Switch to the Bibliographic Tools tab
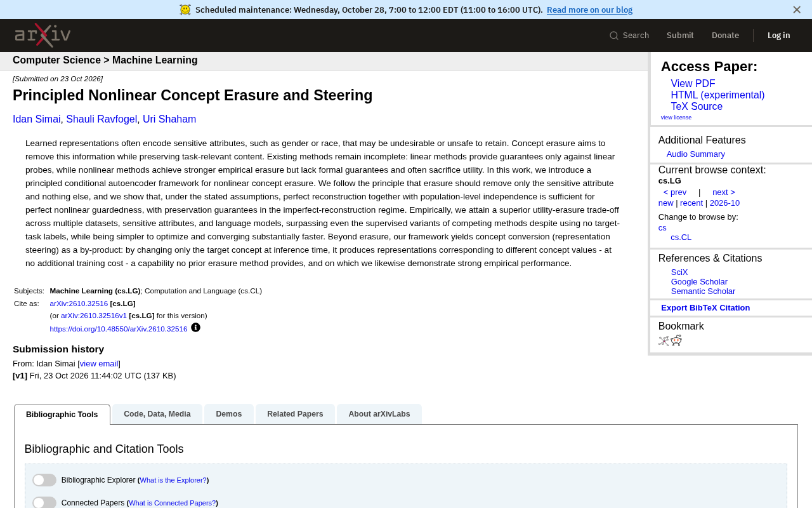This screenshot has width=812, height=508. pyautogui.click(x=62, y=415)
